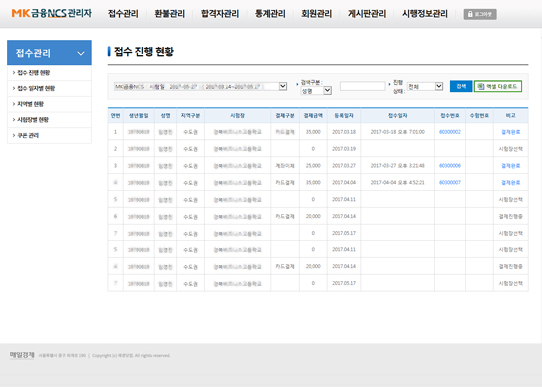Viewport: 542px width, 387px height.
Task: Click the 접수일자 column header
Action: [398, 115]
